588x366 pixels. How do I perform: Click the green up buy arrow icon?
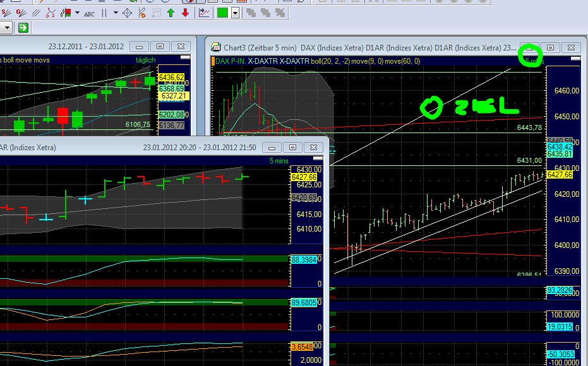point(171,13)
